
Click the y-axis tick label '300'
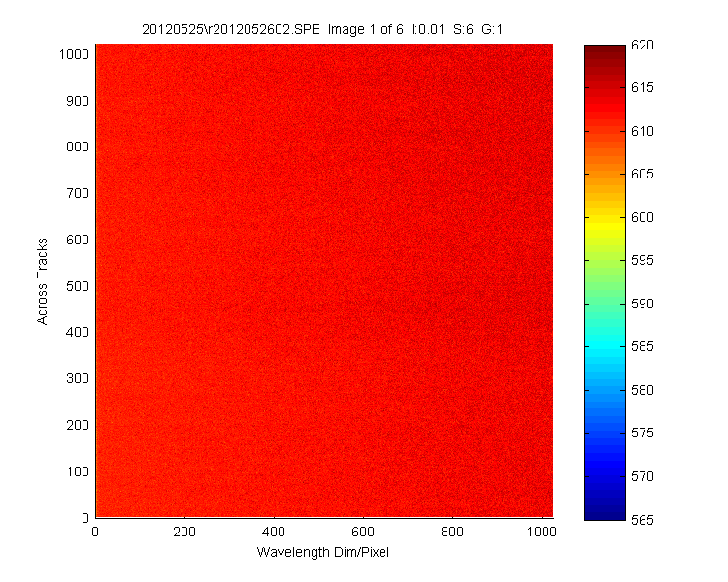(x=78, y=378)
